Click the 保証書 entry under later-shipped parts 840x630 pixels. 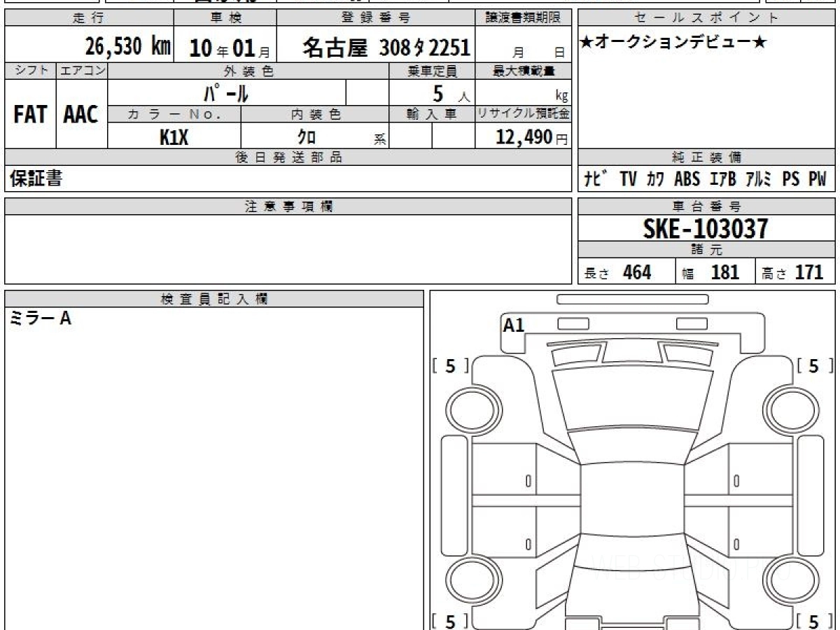[x=36, y=178]
